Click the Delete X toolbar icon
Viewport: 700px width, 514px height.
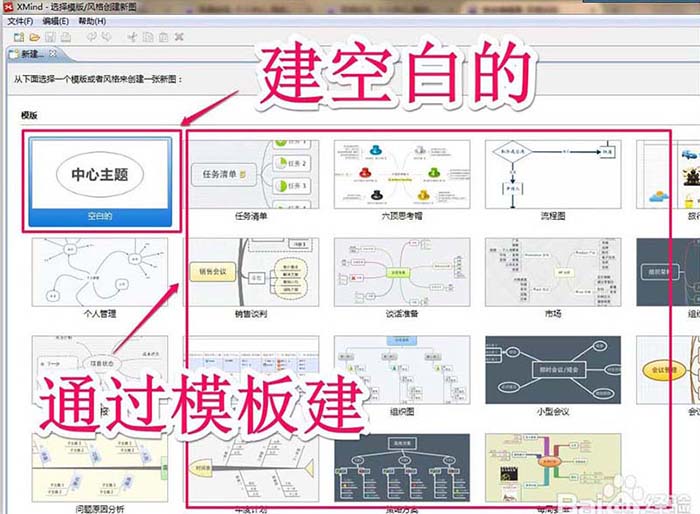[x=179, y=37]
